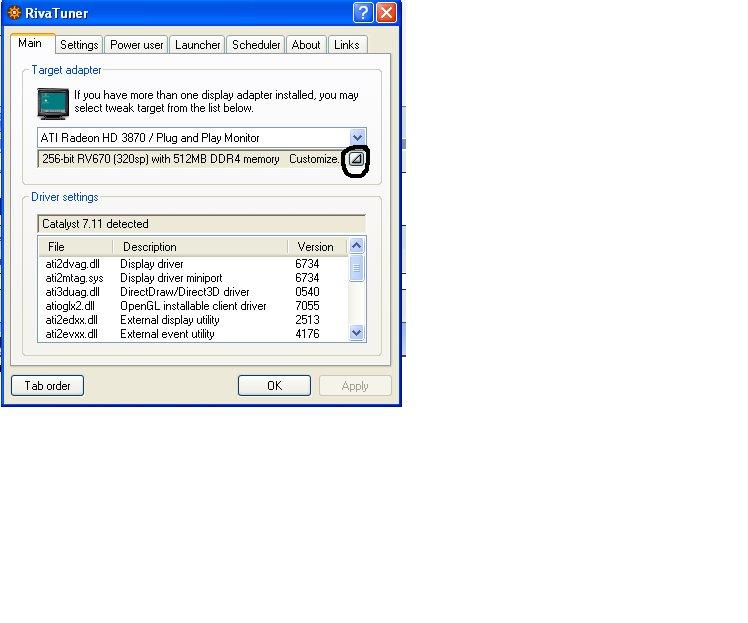Viewport: 748px width, 623px height.
Task: Select the ati2mtag.sys row
Action: pos(193,278)
